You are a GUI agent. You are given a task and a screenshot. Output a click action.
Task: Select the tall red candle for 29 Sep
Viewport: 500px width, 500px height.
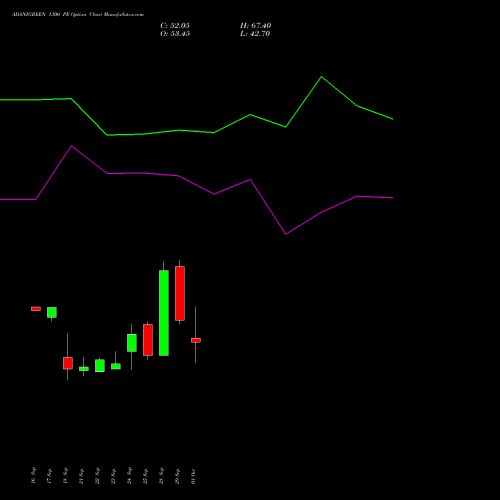[x=180, y=293]
